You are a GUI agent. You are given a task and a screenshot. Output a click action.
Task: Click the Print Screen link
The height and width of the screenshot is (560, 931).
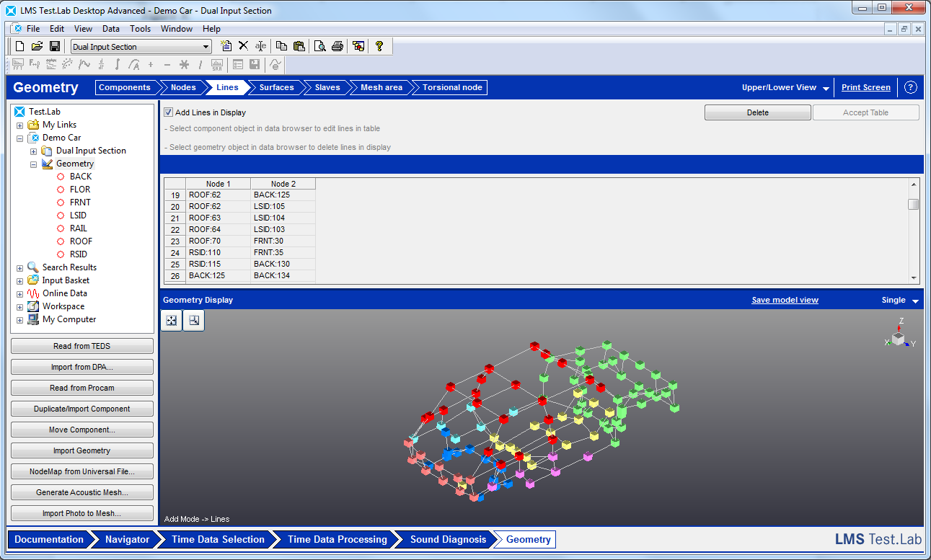(x=866, y=87)
